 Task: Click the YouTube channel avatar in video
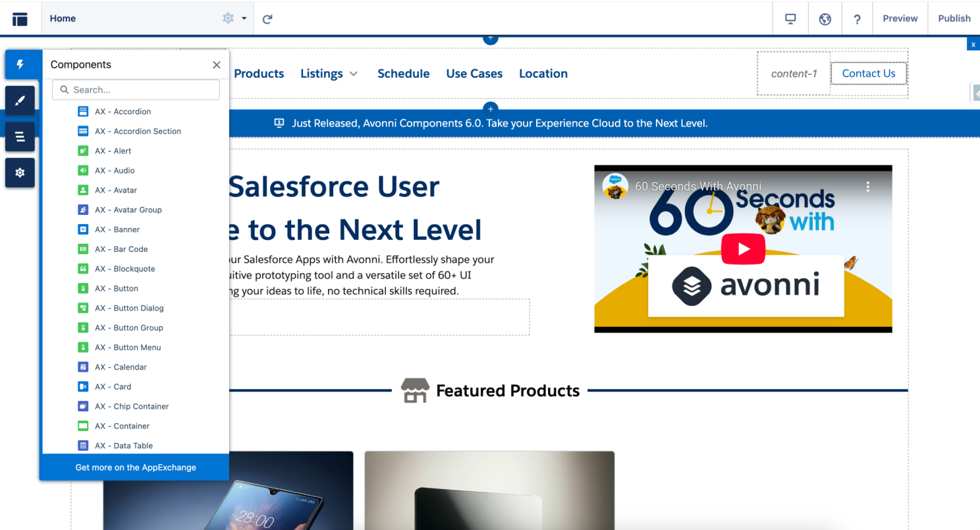click(614, 186)
